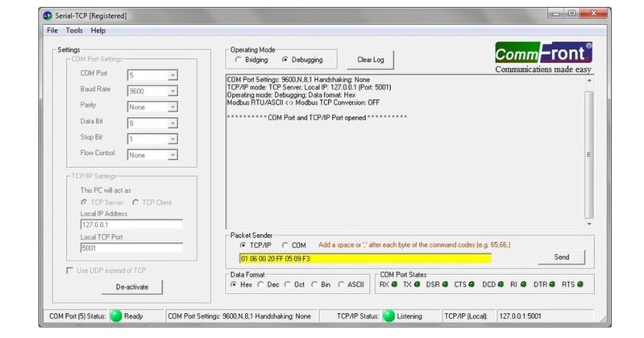
Task: Click the Serial-TCP app icon in title bar
Action: click(x=48, y=16)
